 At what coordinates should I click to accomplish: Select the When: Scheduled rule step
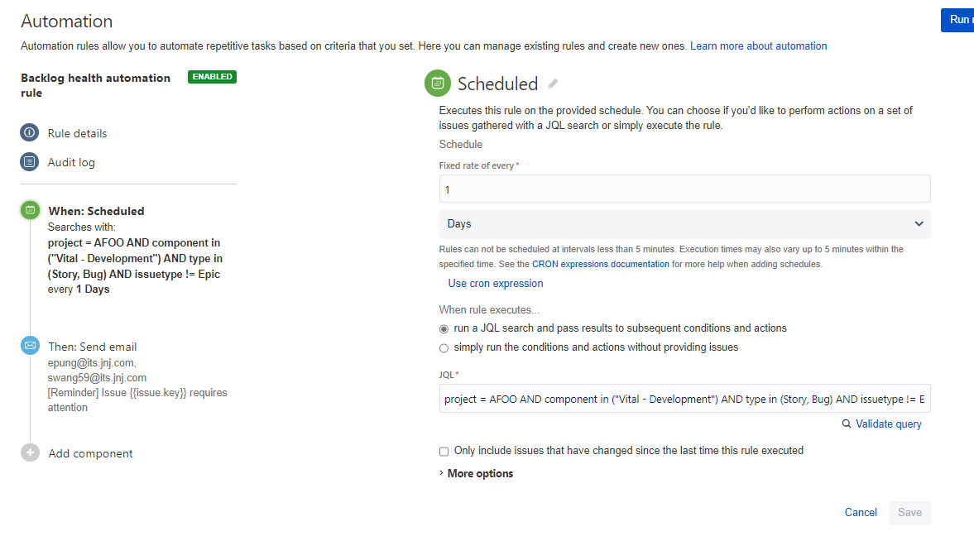tap(96, 211)
